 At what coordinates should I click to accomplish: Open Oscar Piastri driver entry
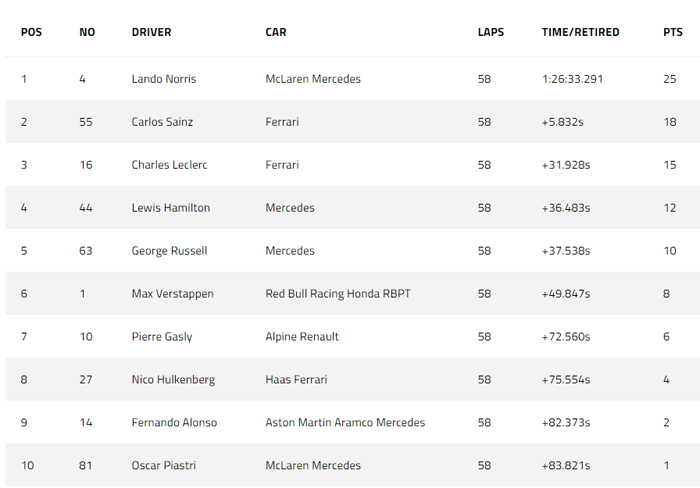pyautogui.click(x=162, y=466)
